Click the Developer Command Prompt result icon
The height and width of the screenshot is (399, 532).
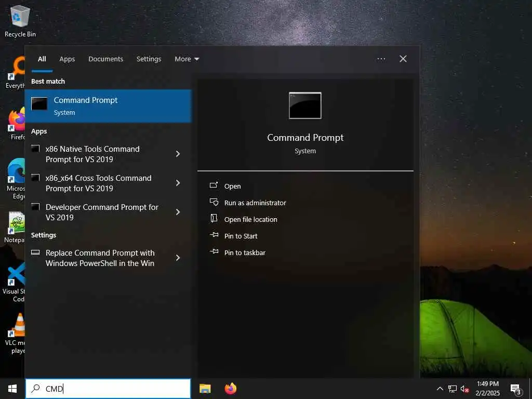point(36,207)
